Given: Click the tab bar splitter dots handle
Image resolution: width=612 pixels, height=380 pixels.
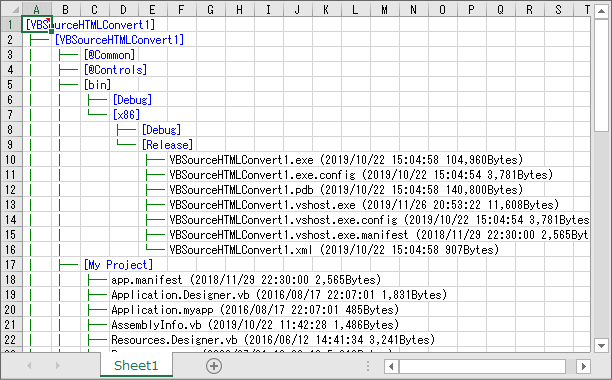Looking at the screenshot, I should point(368,366).
